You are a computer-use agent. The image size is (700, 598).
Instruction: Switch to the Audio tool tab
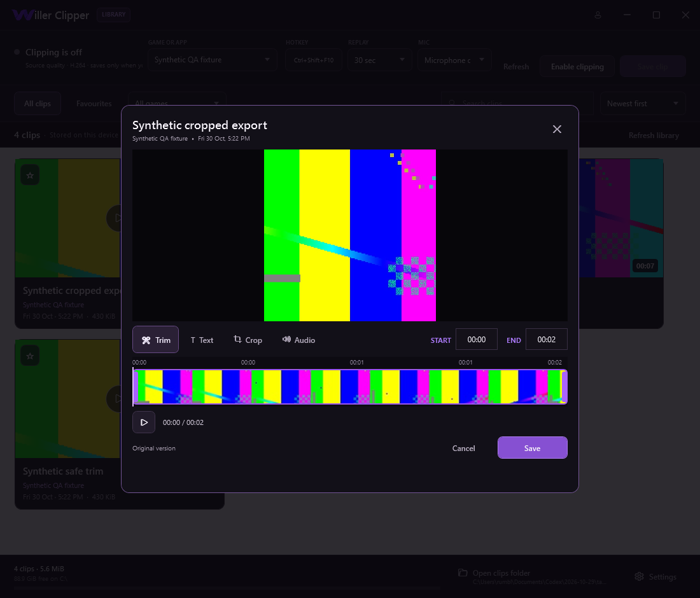pos(298,340)
